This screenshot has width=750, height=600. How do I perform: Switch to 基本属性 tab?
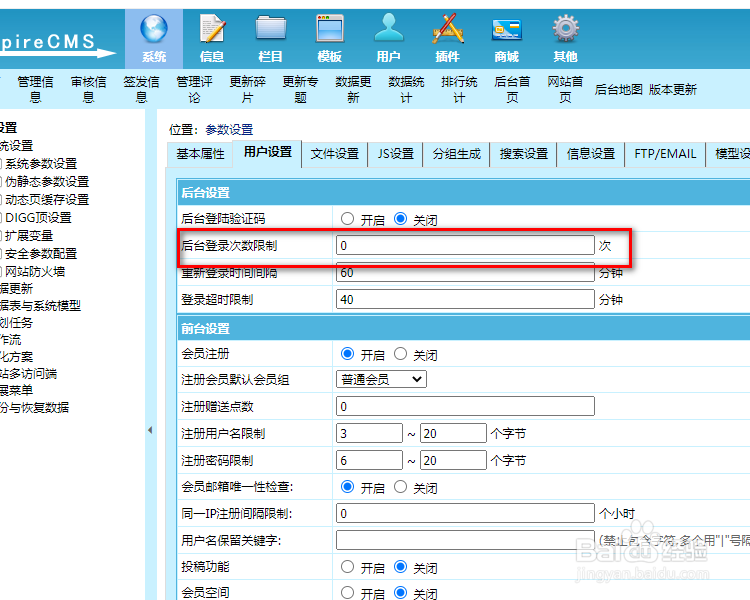(200, 154)
